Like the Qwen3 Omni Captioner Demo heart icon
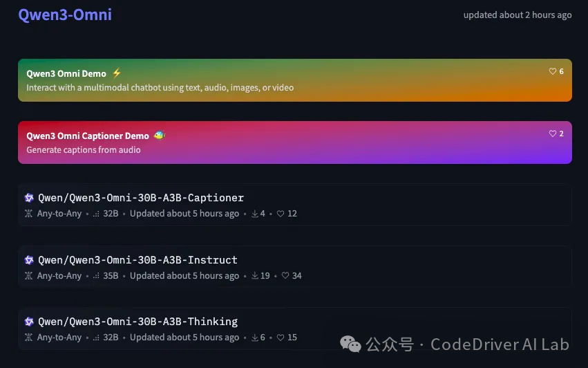Image resolution: width=588 pixels, height=368 pixels. [552, 134]
